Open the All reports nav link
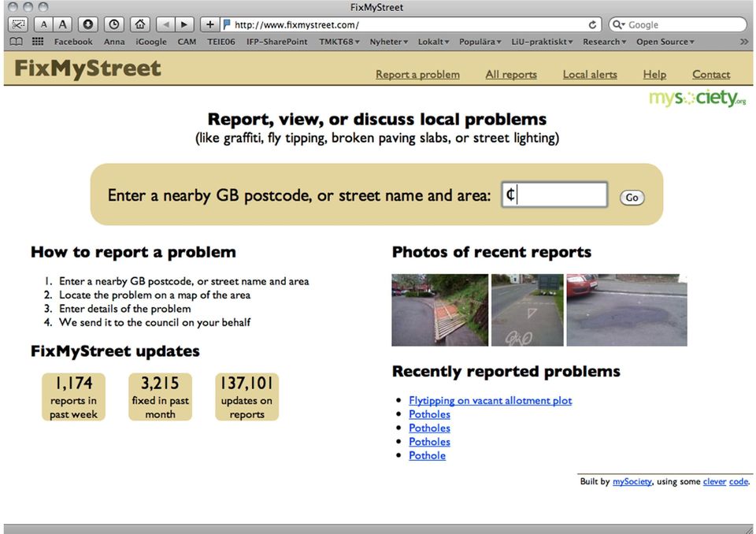756x534 pixels. 511,75
